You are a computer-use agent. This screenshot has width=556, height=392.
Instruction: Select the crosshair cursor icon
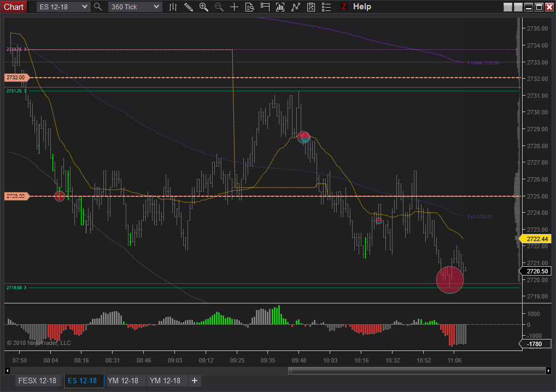point(235,7)
